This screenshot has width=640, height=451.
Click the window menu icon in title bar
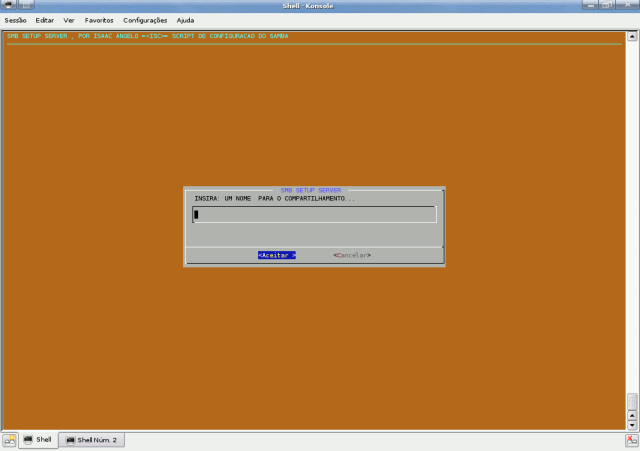[x=8, y=6]
